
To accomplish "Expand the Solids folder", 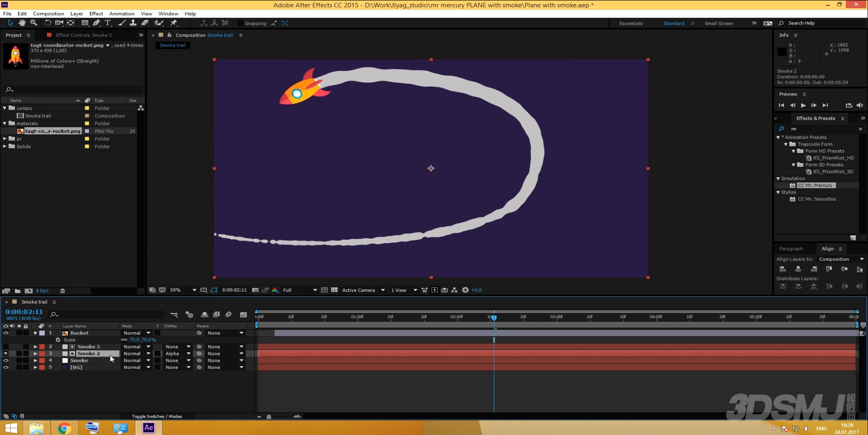I will 5,146.
